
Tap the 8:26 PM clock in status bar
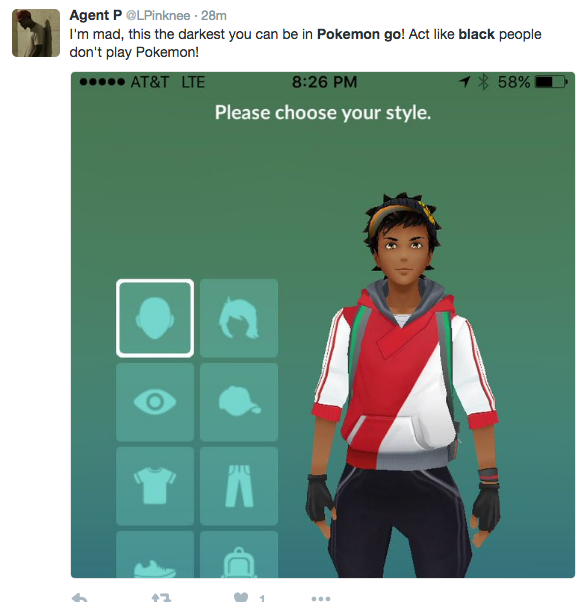point(324,82)
